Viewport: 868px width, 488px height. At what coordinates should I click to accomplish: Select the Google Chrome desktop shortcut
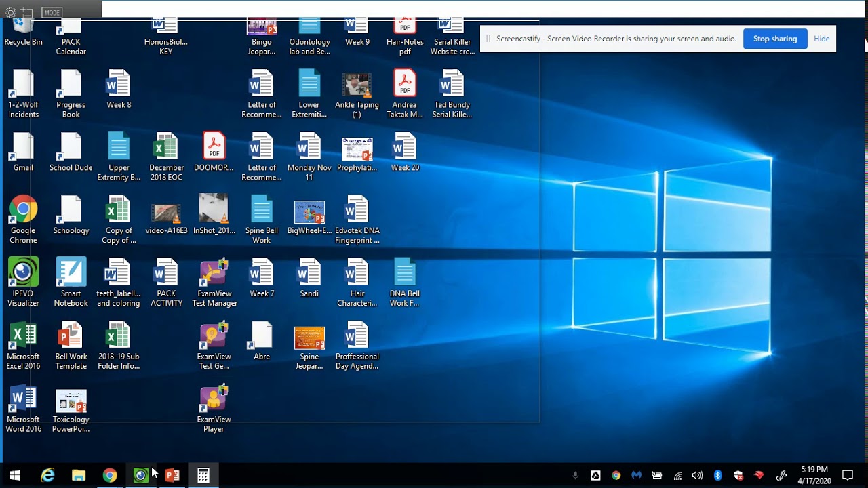coord(23,220)
